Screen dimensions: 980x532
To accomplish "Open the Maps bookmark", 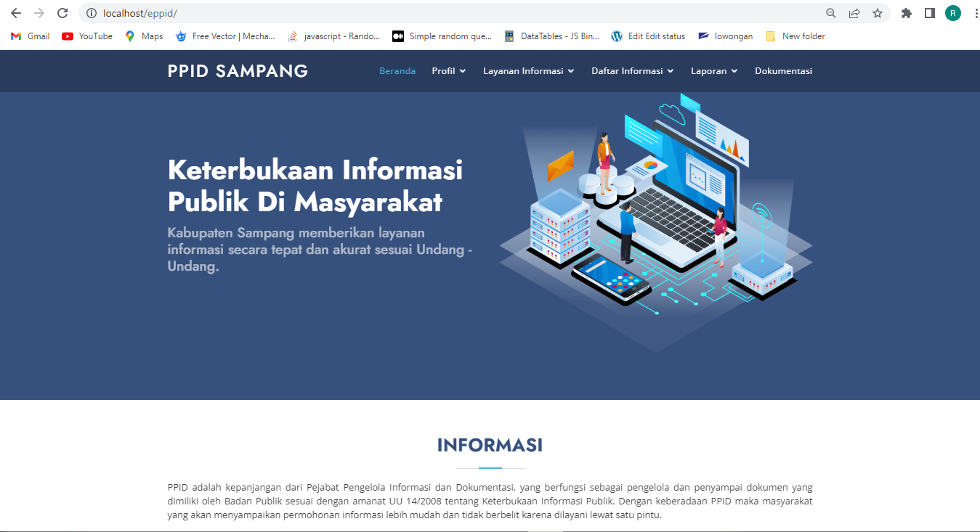I will tap(144, 36).
